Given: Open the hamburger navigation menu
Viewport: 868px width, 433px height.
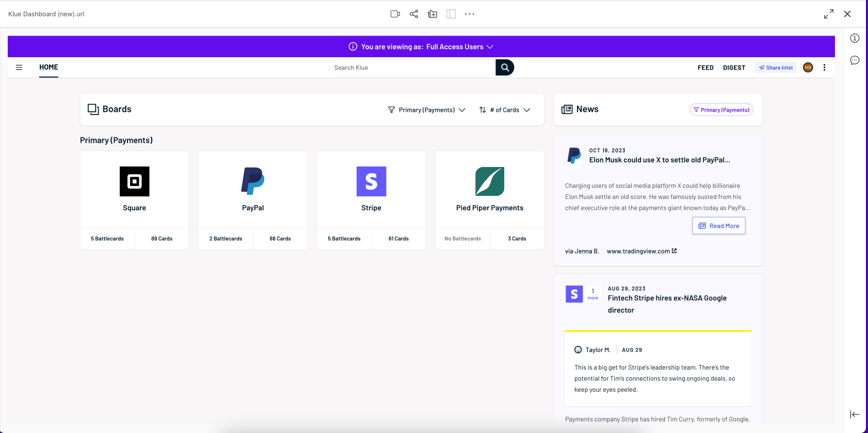Looking at the screenshot, I should coord(19,68).
